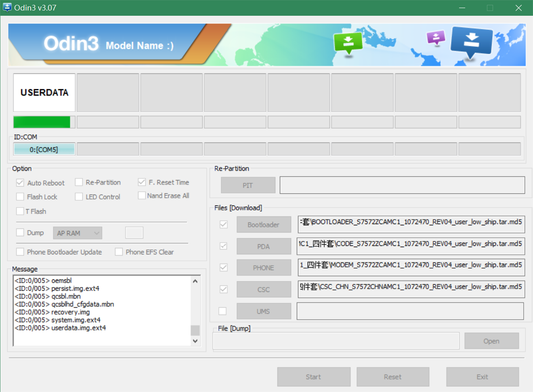The height and width of the screenshot is (392, 533).
Task: Click the green download arrow icon in banner
Action: pos(348,43)
